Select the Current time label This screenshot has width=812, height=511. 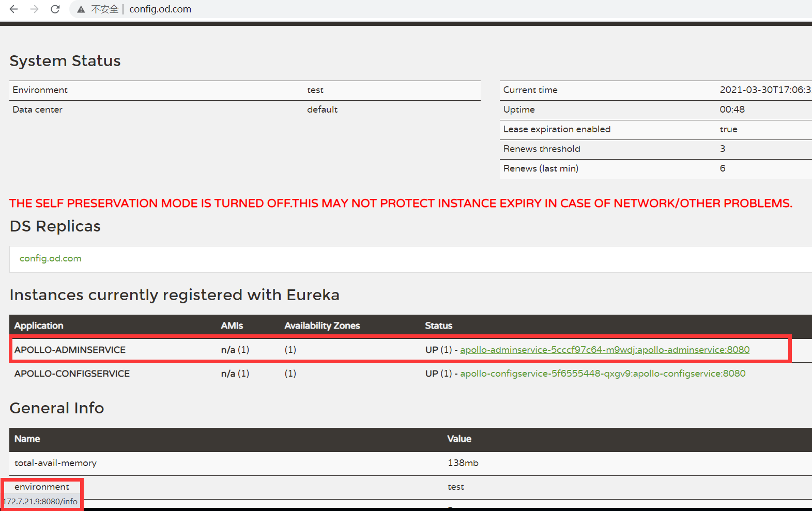(530, 90)
